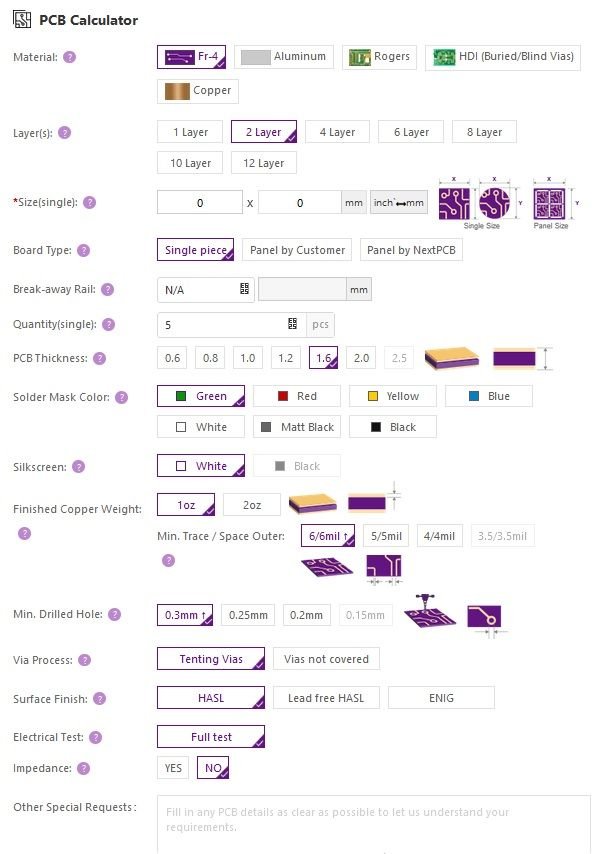
Task: Click the inch-mm unit swap icon
Action: pyautogui.click(x=399, y=203)
